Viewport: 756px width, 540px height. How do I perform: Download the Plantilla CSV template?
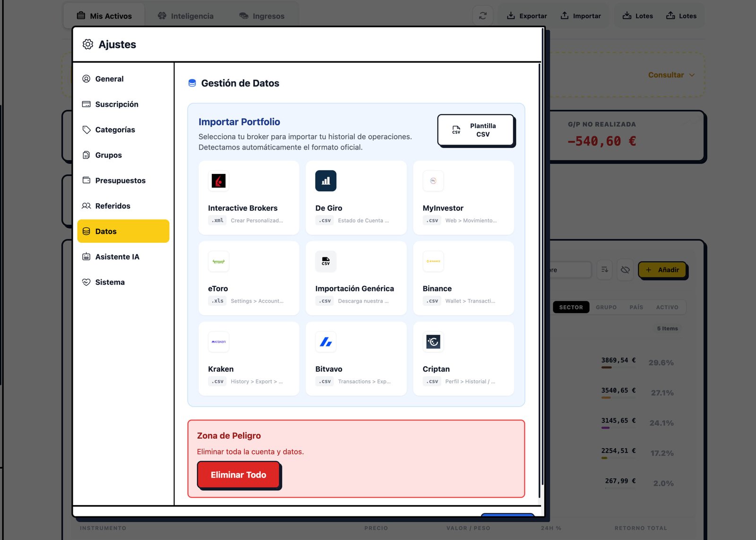[475, 130]
